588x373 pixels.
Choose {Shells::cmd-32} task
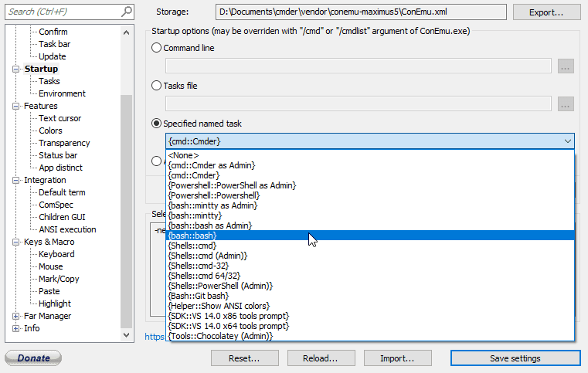point(370,266)
